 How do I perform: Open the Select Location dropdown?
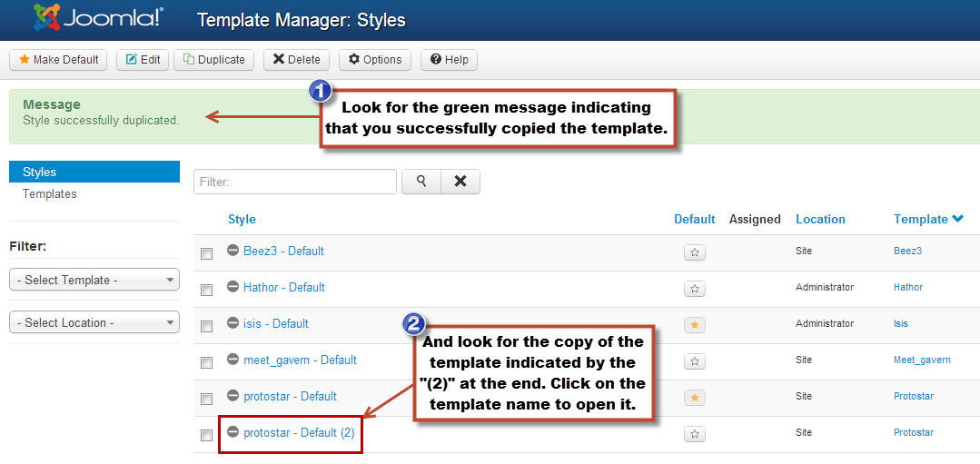[94, 322]
